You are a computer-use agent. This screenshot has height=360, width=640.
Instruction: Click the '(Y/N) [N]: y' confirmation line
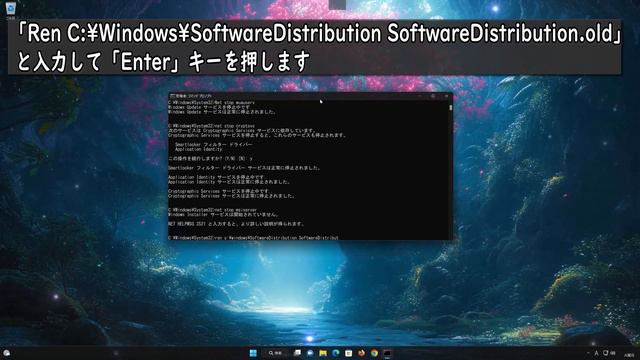point(211,159)
